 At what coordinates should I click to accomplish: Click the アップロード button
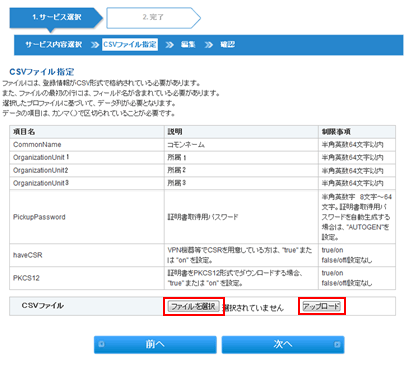pos(321,306)
